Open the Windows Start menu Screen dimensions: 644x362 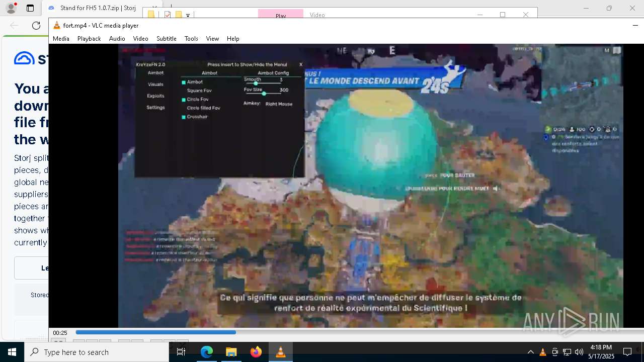coord(12,352)
